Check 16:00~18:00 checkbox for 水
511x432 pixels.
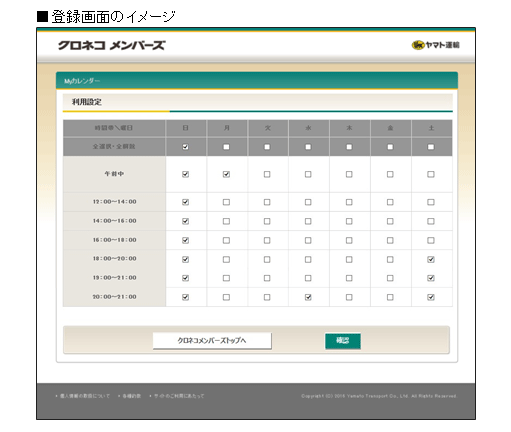coord(308,240)
